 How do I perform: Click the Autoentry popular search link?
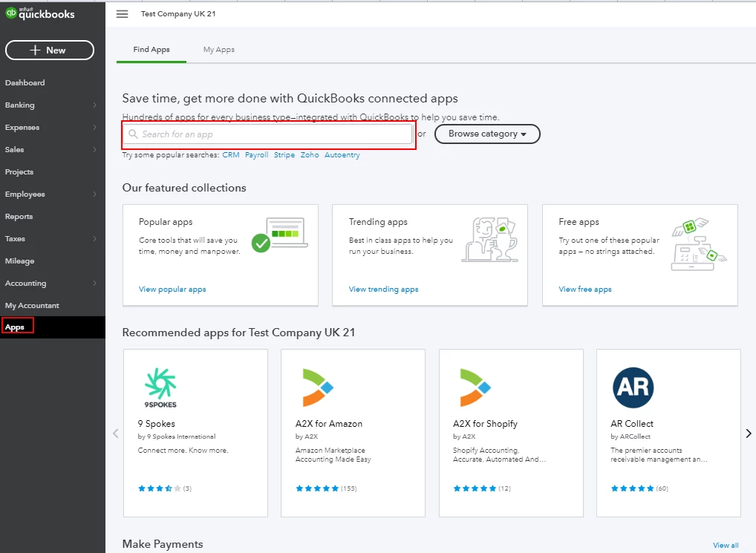click(x=342, y=154)
